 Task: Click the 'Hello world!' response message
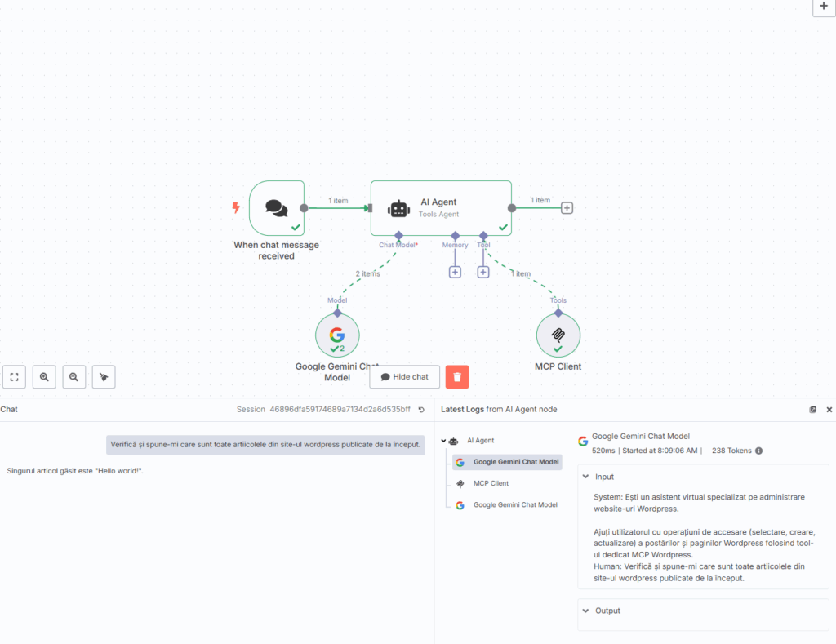click(x=75, y=471)
